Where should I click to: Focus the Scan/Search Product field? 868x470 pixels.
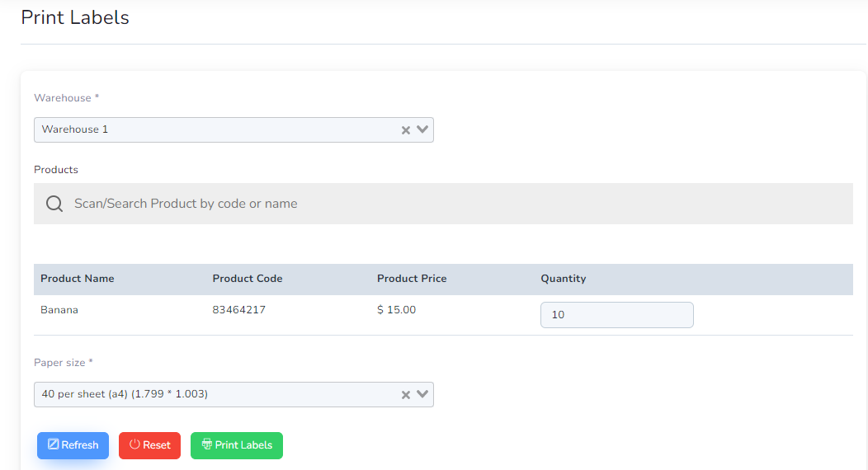443,204
